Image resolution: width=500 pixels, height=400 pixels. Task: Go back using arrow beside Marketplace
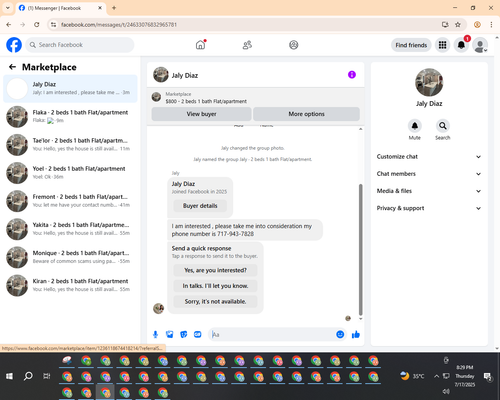point(12,67)
